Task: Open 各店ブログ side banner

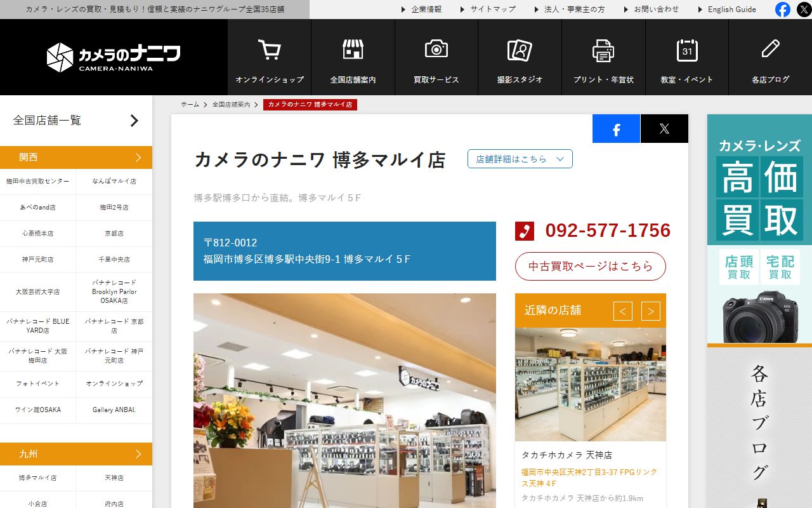Action: coord(759,427)
